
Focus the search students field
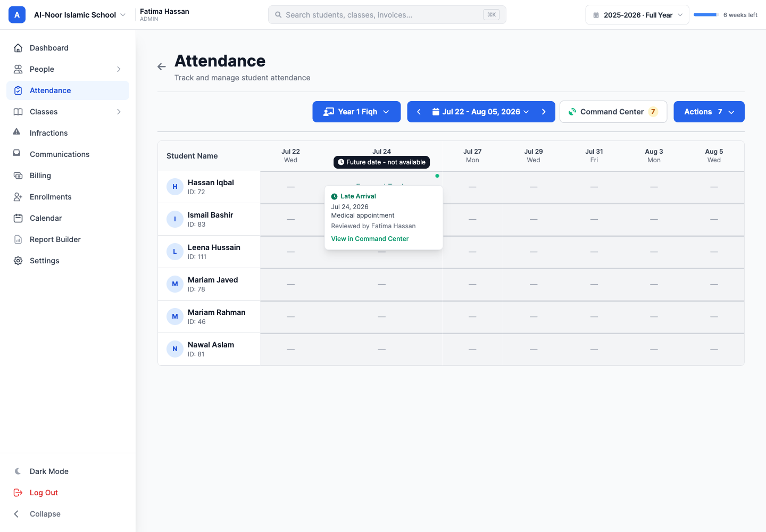(x=387, y=15)
